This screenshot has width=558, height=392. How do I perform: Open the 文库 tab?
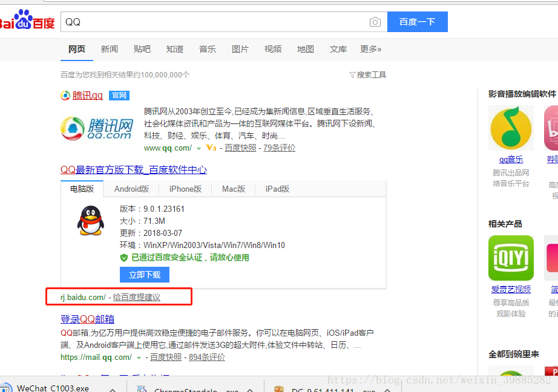338,49
